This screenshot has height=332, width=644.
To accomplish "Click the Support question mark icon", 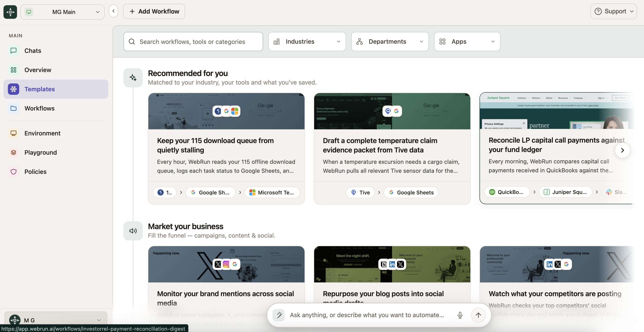I will (598, 11).
